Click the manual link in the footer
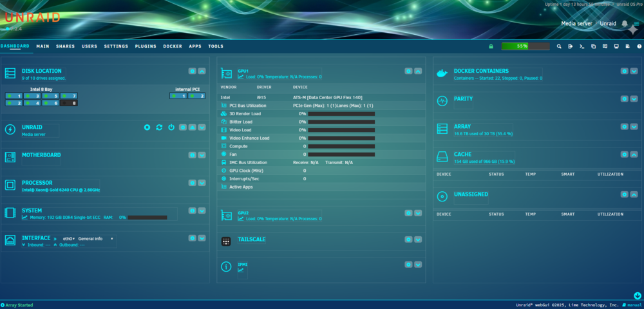Image resolution: width=644 pixels, height=309 pixels. [x=631, y=305]
